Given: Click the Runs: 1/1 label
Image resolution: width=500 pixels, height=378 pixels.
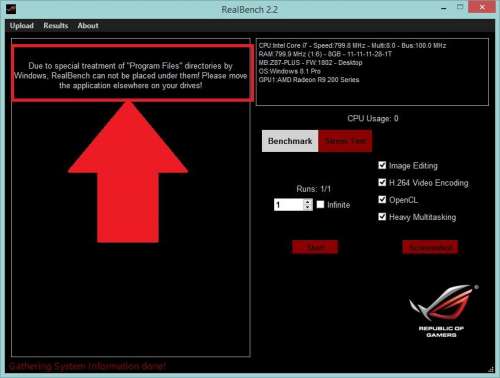Looking at the screenshot, I should 313,189.
